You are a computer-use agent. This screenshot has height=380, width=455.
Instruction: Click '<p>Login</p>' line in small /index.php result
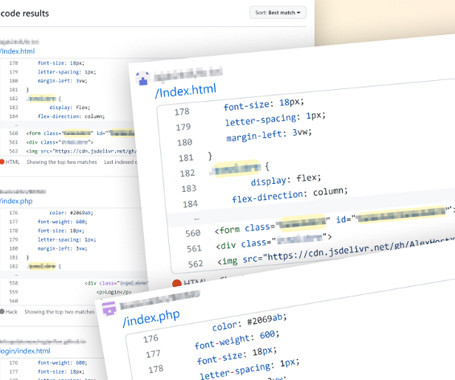coord(114,292)
